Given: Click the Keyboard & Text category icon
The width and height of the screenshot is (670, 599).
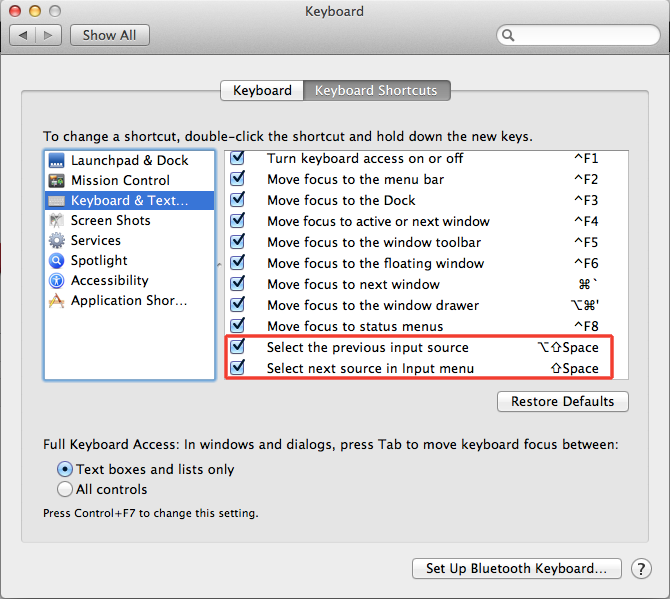Looking at the screenshot, I should pyautogui.click(x=56, y=201).
